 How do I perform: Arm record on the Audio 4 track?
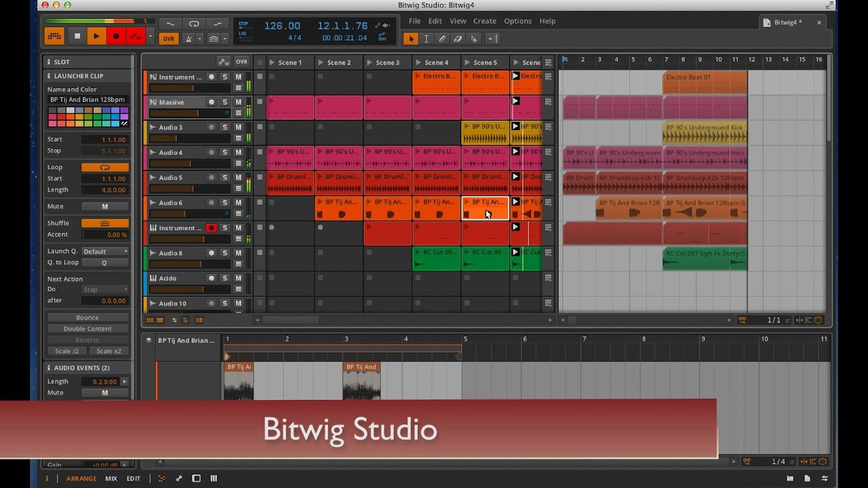click(212, 152)
